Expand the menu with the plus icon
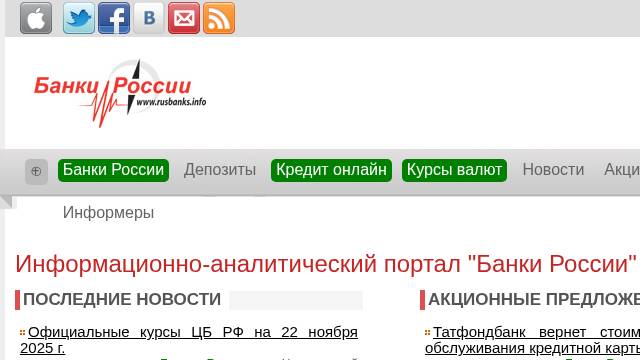The image size is (640, 360). 36,172
